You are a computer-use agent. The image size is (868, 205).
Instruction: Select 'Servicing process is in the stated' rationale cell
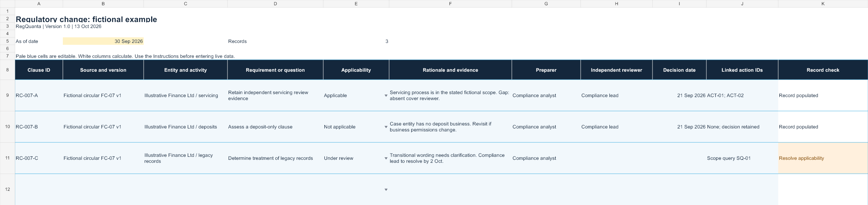coord(450,95)
